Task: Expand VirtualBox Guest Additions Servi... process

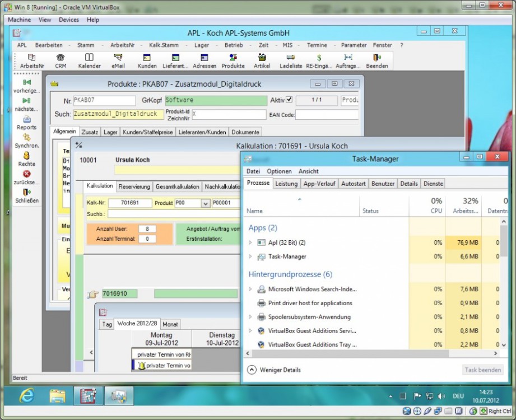Action: [250, 330]
